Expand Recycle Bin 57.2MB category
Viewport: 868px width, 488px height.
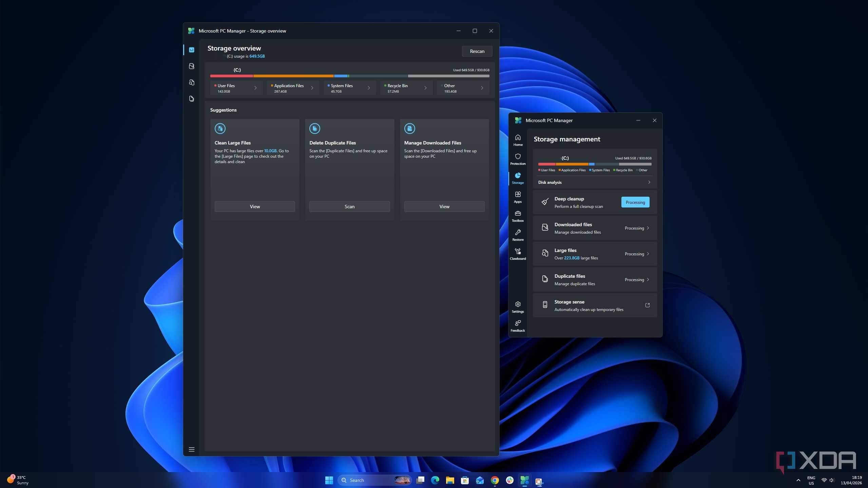(x=406, y=88)
